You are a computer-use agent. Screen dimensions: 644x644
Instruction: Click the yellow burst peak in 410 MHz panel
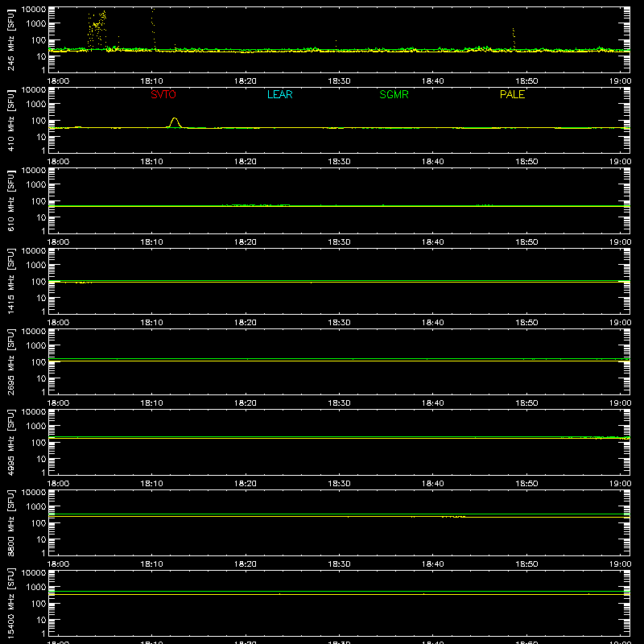tap(175, 122)
